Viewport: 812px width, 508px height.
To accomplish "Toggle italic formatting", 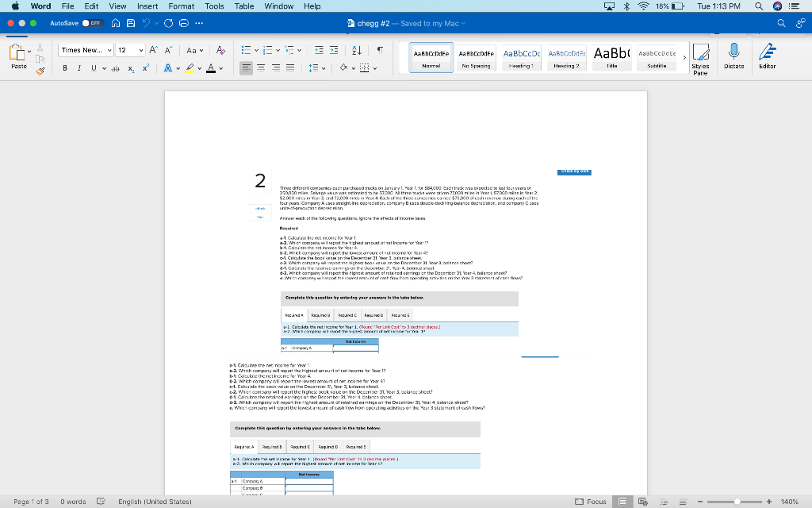I will click(x=79, y=68).
